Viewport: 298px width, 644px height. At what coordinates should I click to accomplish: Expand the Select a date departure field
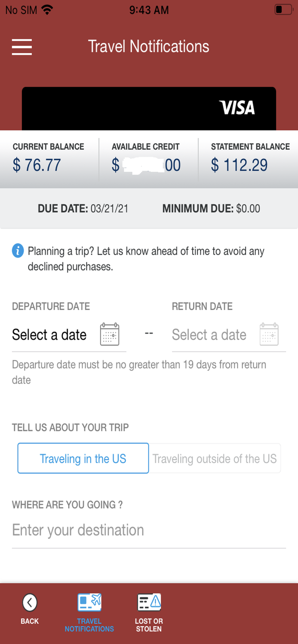49,334
